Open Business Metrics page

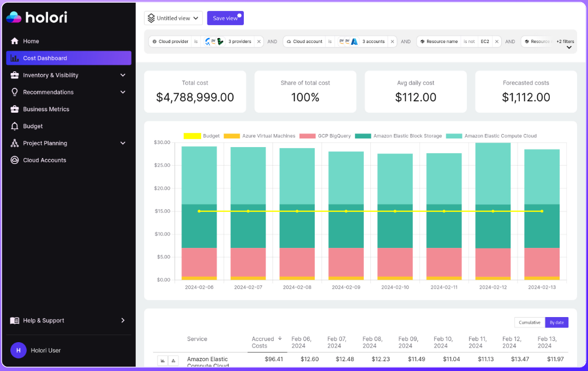tap(69, 110)
